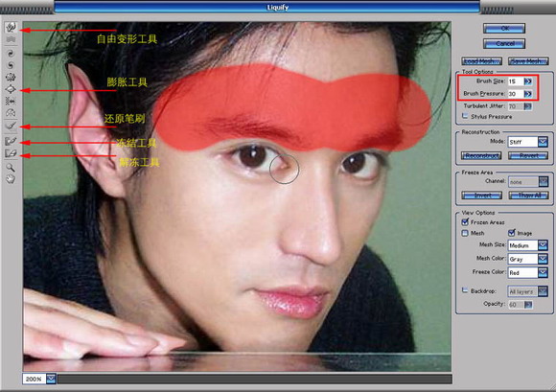Open the Brush Size slider popup
The image size is (556, 392).
pos(527,81)
